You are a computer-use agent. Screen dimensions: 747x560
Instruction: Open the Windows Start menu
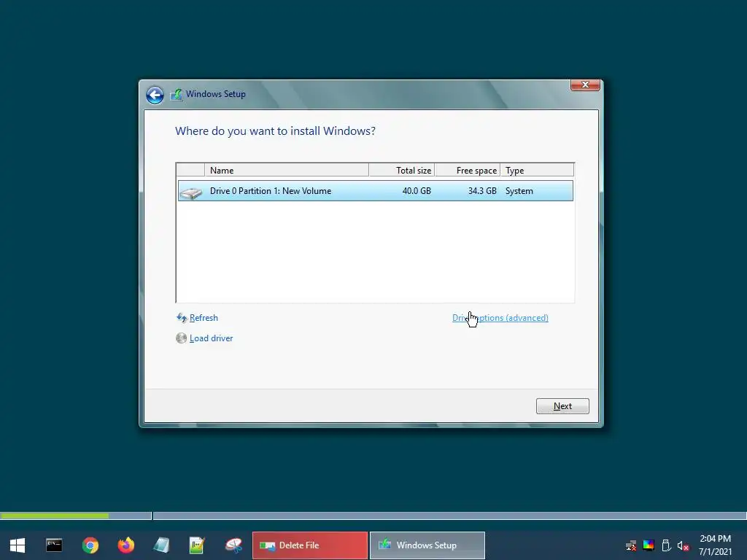click(x=18, y=545)
